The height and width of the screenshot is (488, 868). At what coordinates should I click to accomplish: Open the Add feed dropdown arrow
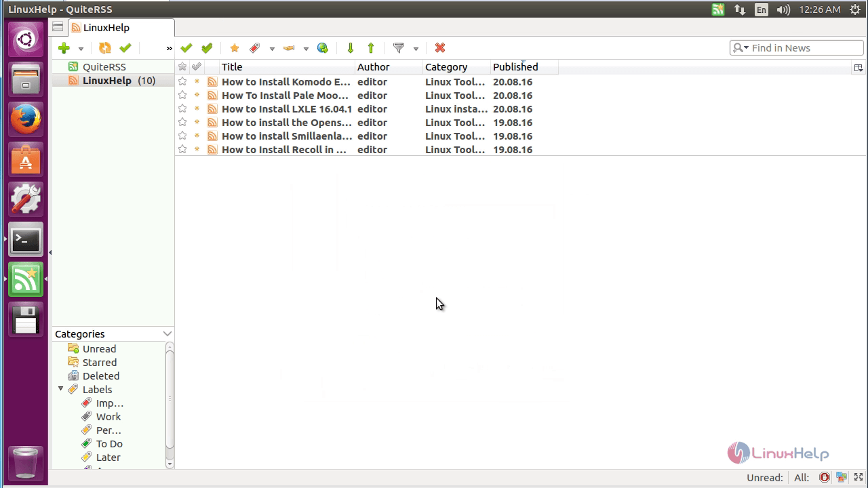81,49
